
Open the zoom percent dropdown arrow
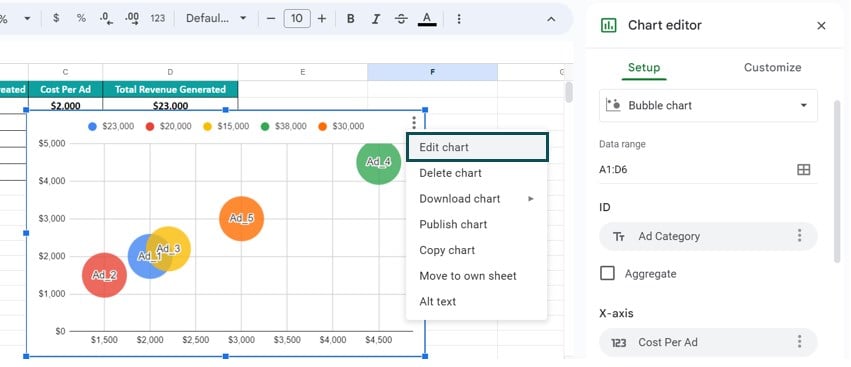coord(27,18)
